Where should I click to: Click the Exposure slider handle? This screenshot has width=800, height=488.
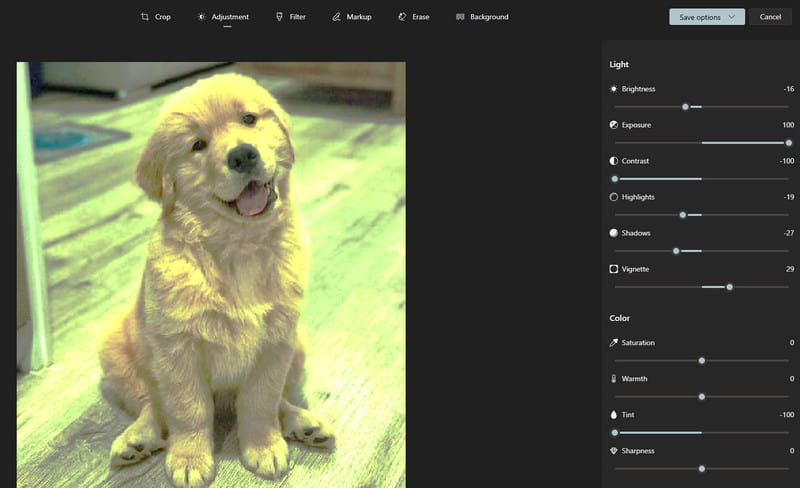(x=789, y=143)
